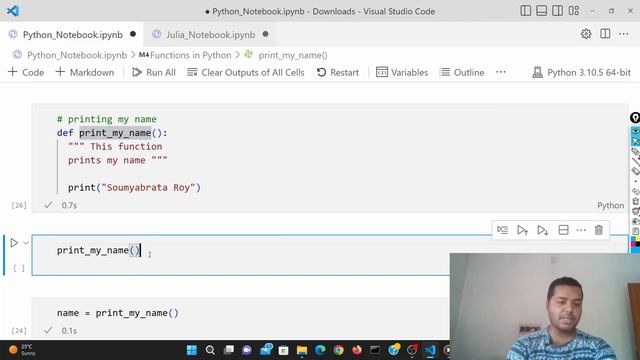Open the weather widget showing Sunny

pyautogui.click(x=22, y=350)
